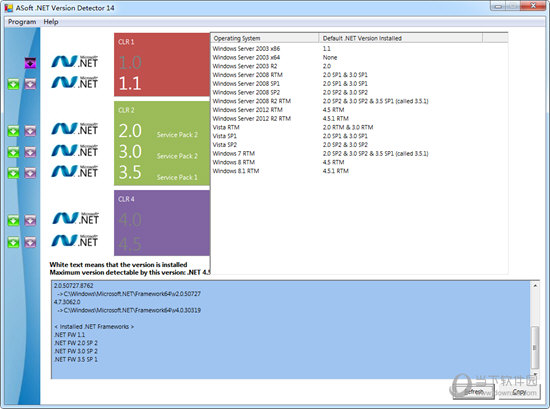550x409 pixels.
Task: Click the Microsoft .NET logo beside version 1.1
Action: click(x=75, y=82)
